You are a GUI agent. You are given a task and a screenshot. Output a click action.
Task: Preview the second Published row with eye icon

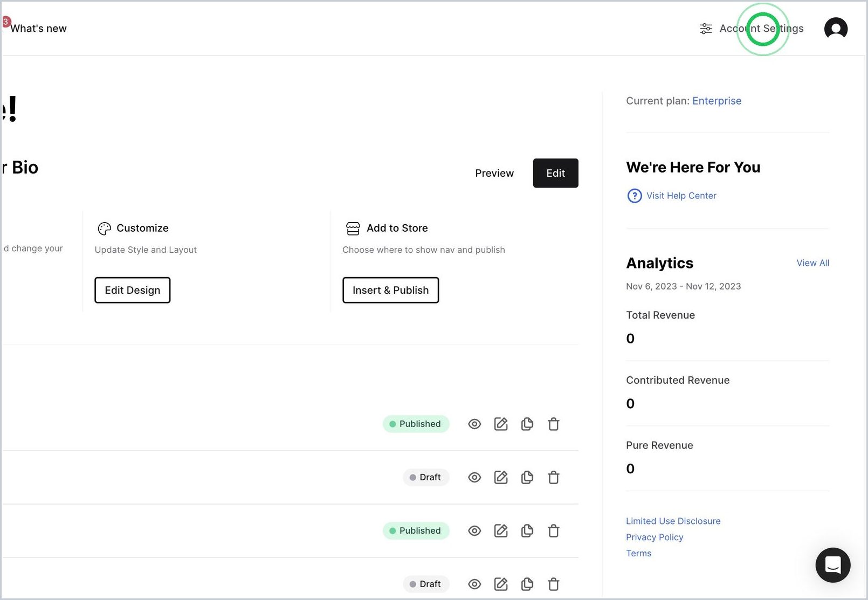point(474,531)
